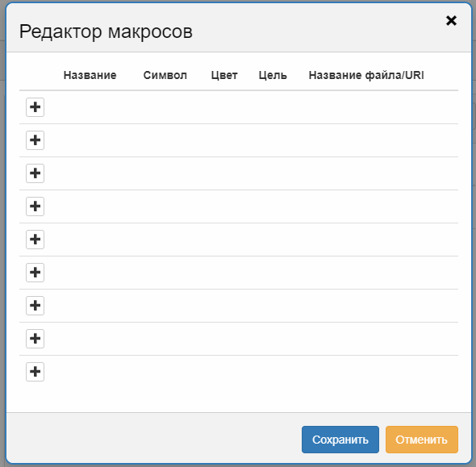The image size is (476, 467).
Task: Click the Цель column header
Action: [273, 75]
